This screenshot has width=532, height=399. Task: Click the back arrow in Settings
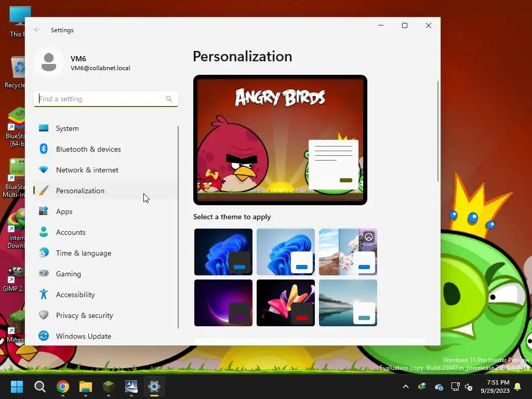click(37, 30)
